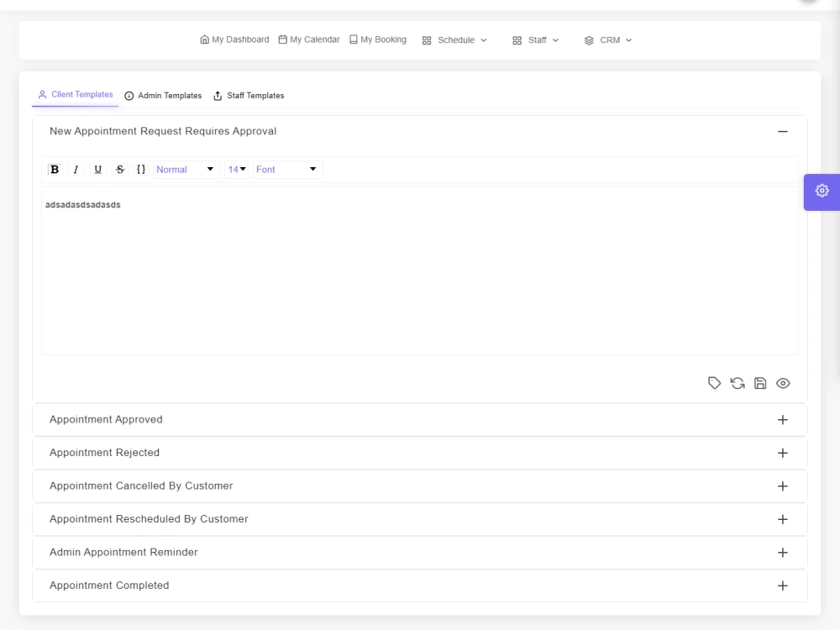Screen dimensions: 840x630
Task: Expand Appointment Rescheduled By Customer section
Action: [783, 519]
